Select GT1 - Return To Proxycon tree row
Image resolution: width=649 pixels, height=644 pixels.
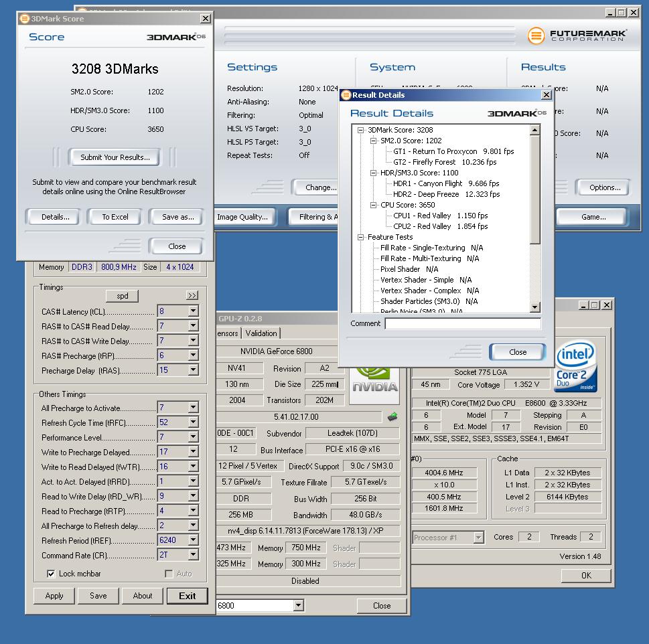click(453, 151)
